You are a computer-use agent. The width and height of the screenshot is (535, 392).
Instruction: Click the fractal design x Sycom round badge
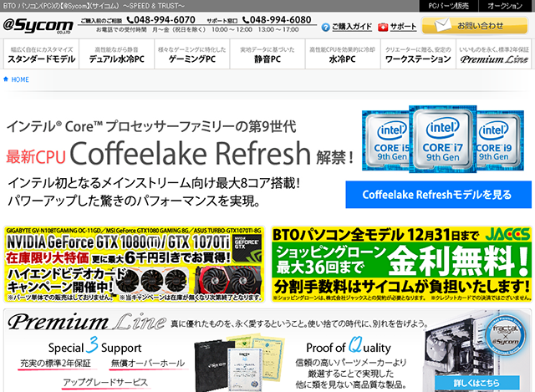505,335
